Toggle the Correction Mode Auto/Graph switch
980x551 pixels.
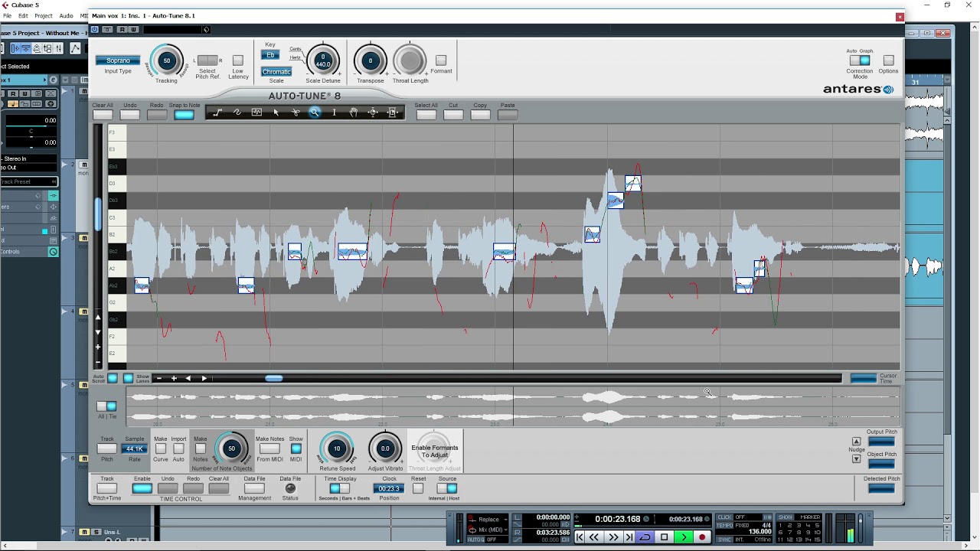[x=859, y=60]
